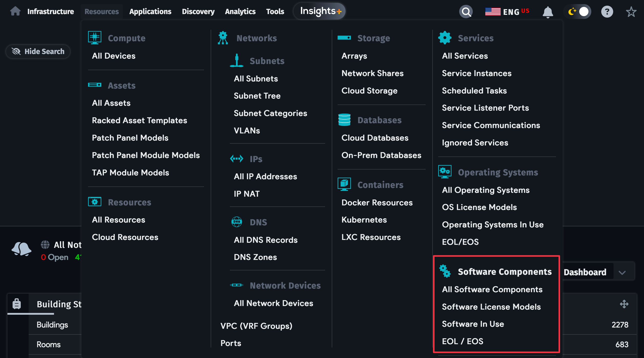Select Software In Use
The image size is (644, 358).
pyautogui.click(x=473, y=324)
